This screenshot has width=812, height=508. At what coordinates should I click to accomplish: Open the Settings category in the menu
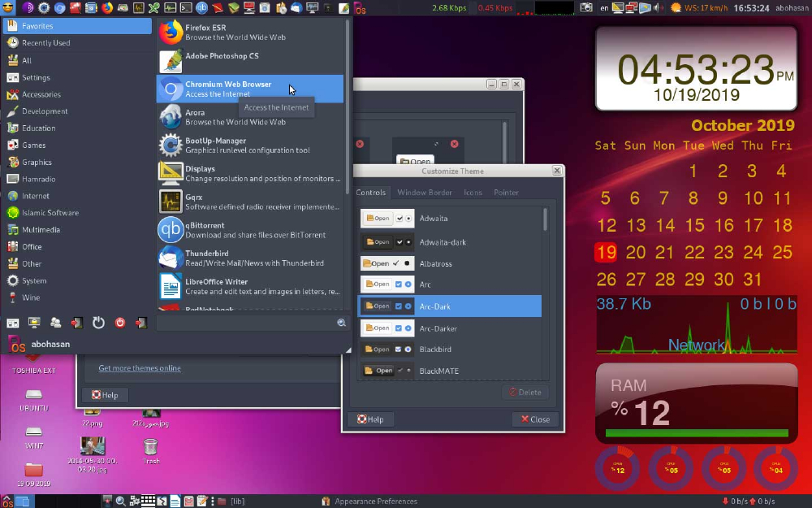point(78,77)
